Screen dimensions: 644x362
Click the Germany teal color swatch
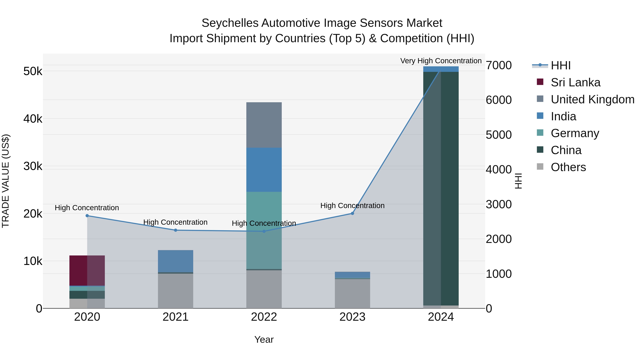pos(540,132)
